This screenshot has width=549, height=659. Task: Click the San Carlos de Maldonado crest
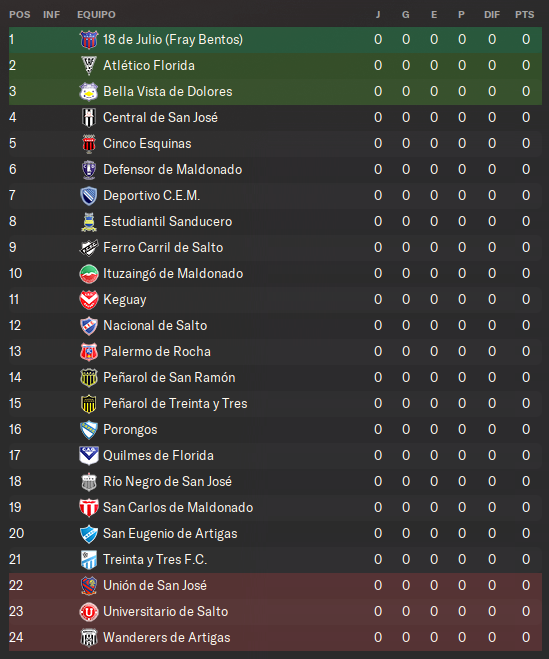pyautogui.click(x=89, y=508)
